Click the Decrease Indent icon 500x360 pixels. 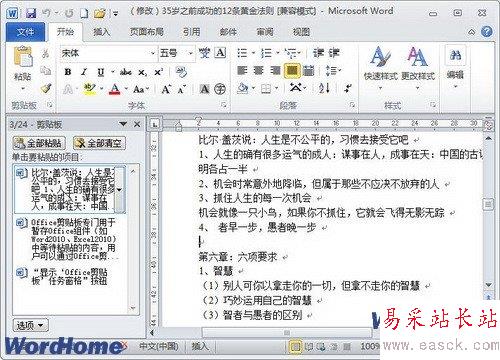(318, 53)
